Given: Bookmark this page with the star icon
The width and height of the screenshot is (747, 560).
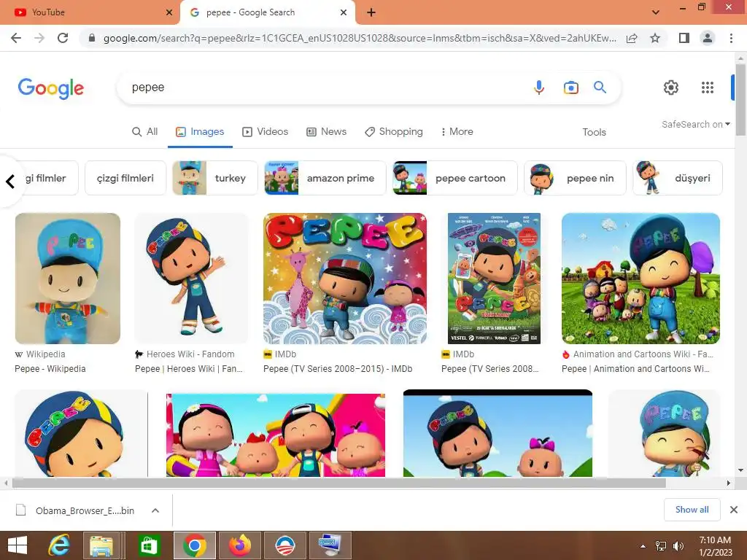Looking at the screenshot, I should tap(655, 38).
